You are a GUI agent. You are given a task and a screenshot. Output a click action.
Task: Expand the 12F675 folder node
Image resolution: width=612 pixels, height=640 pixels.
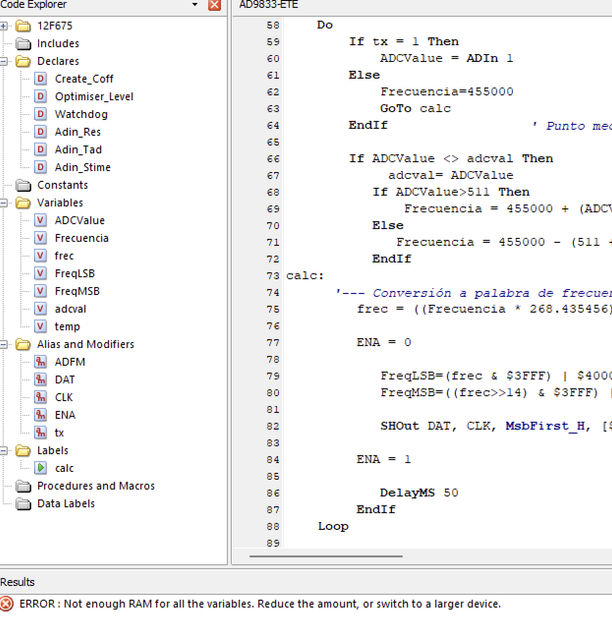[3, 26]
